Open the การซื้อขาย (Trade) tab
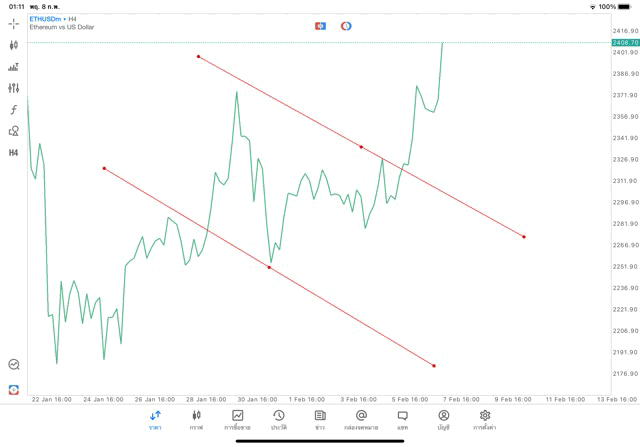Screen dimensions: 640x447 coord(238,420)
